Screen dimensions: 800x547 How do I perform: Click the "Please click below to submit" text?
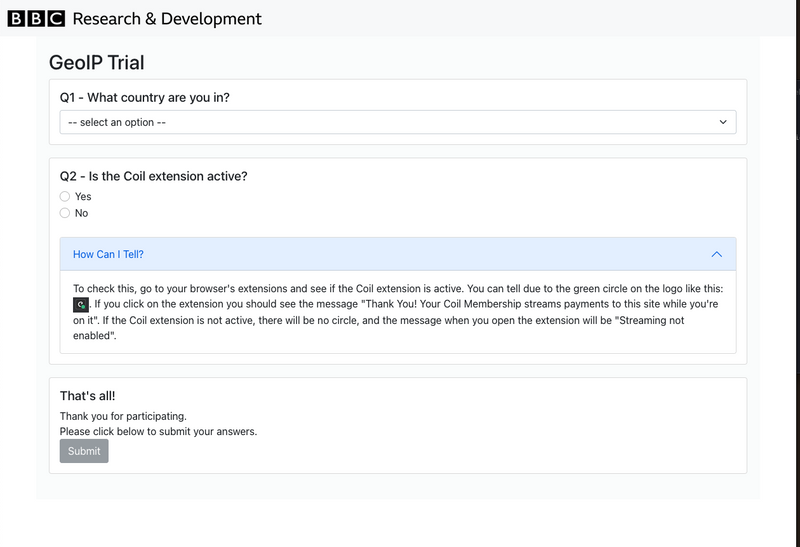(x=158, y=432)
